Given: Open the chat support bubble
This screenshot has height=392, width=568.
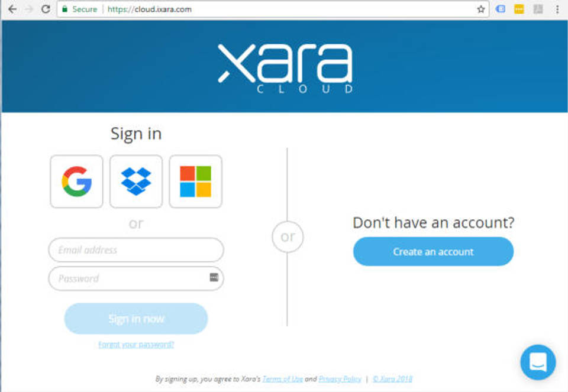Looking at the screenshot, I should (x=538, y=362).
